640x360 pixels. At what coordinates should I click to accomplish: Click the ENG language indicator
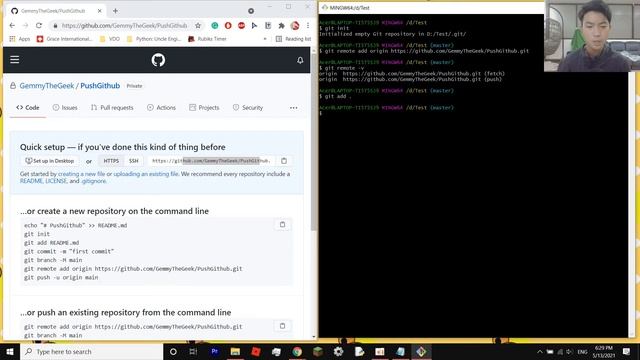tap(582, 351)
